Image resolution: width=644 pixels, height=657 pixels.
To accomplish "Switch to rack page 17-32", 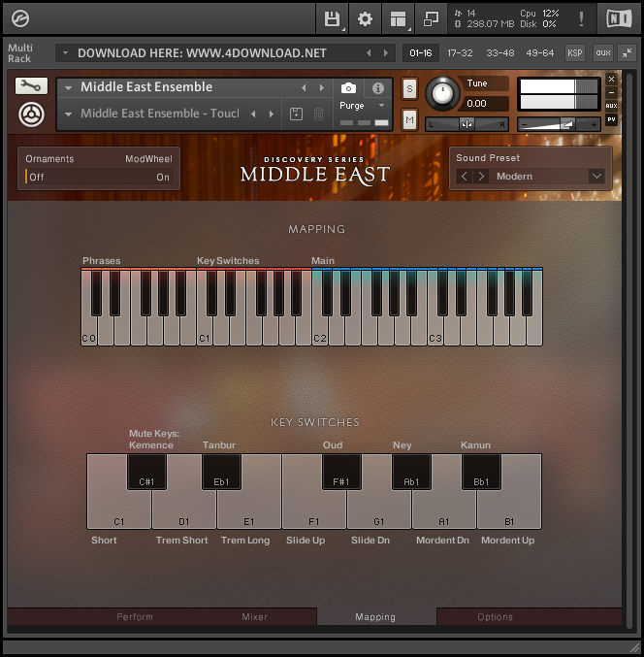I will pyautogui.click(x=460, y=53).
